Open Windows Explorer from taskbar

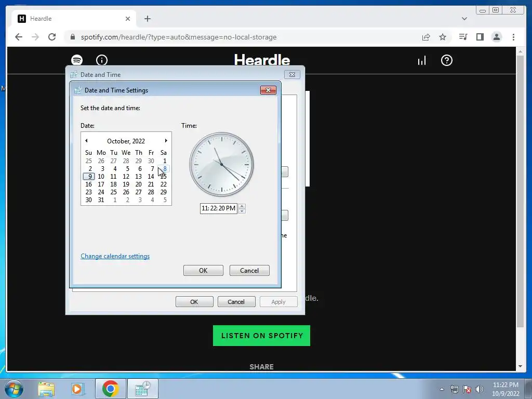[x=46, y=389]
